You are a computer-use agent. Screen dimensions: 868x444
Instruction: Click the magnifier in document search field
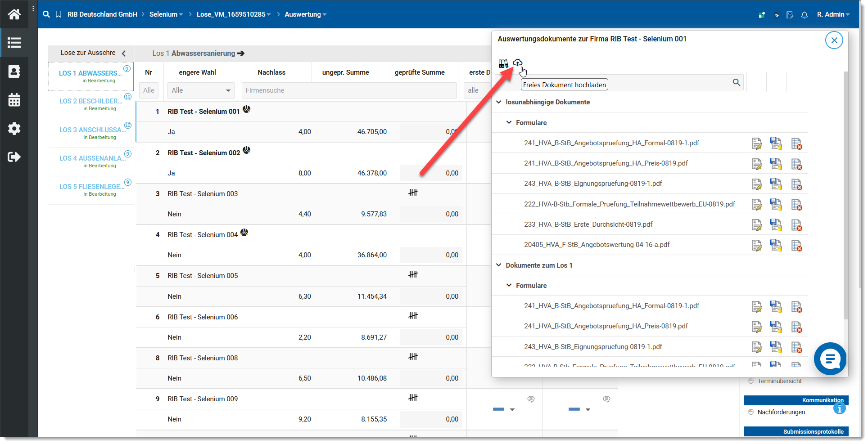[x=737, y=82]
